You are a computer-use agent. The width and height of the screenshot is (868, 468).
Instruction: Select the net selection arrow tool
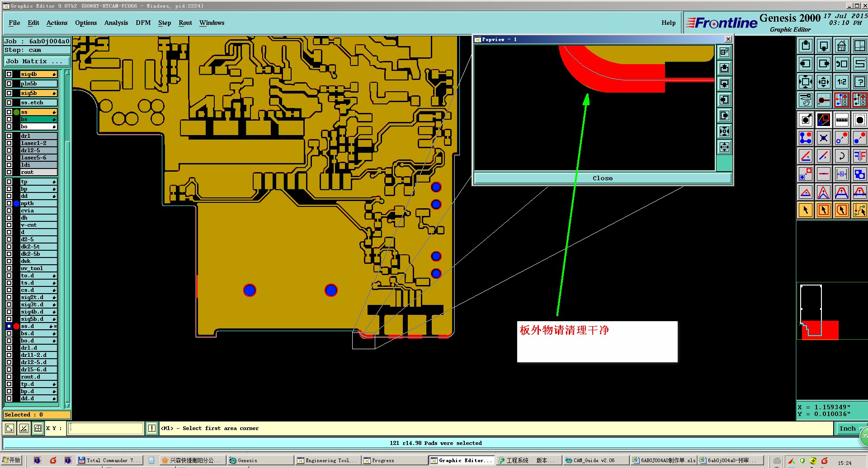click(x=859, y=210)
